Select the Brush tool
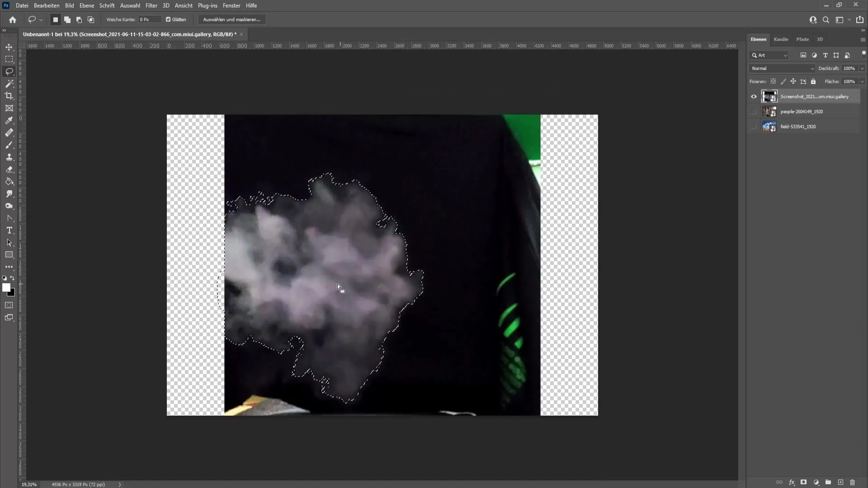 [9, 145]
